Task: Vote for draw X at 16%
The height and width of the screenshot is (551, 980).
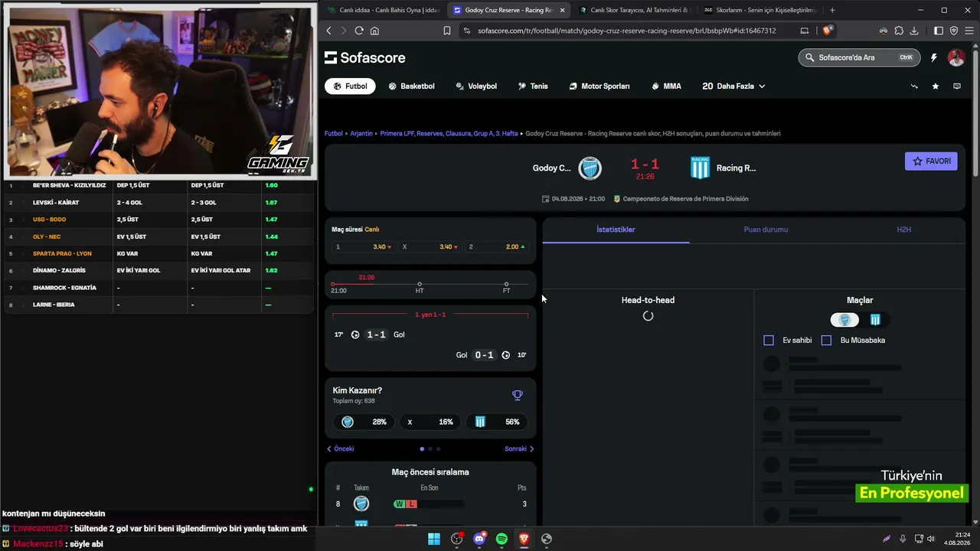Action: pyautogui.click(x=430, y=422)
